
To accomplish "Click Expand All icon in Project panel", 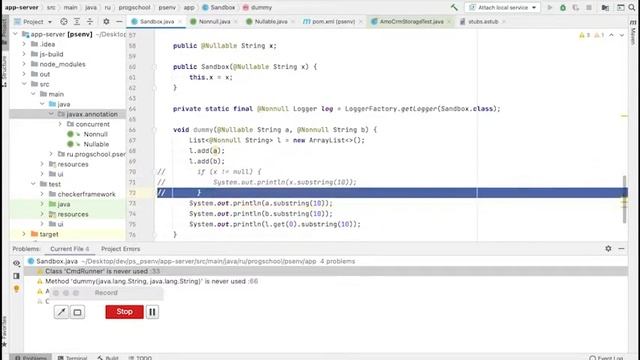I will 77,22.
